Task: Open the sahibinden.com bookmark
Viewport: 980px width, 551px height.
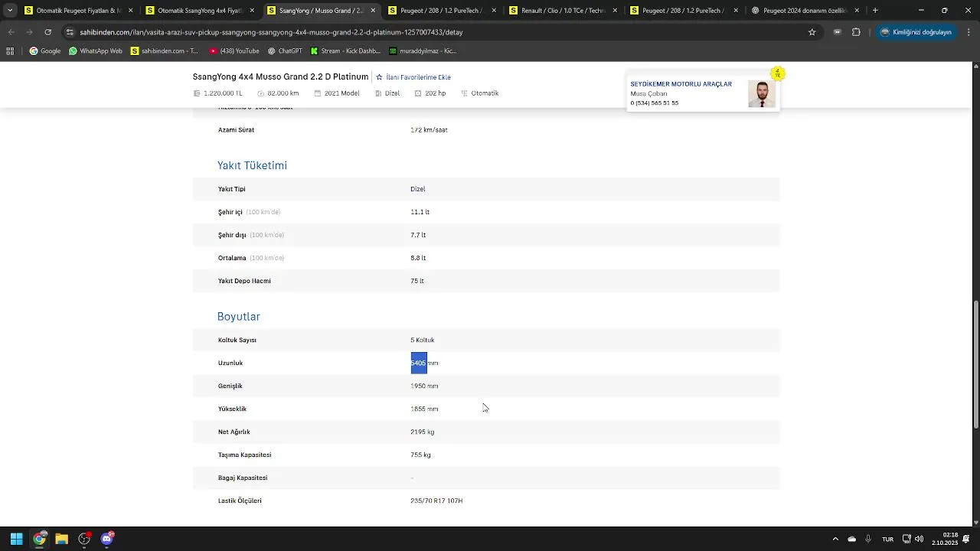Action: point(165,51)
